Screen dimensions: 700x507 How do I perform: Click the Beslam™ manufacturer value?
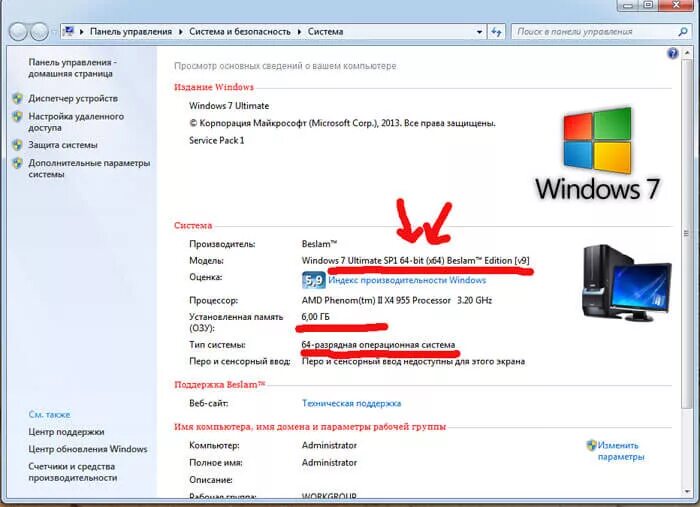[319, 244]
